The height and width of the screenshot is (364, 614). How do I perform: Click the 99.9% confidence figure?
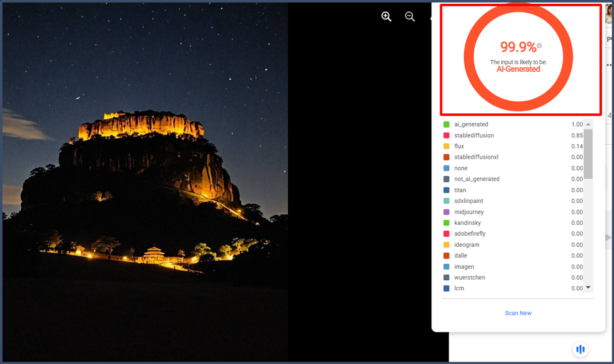click(x=518, y=47)
